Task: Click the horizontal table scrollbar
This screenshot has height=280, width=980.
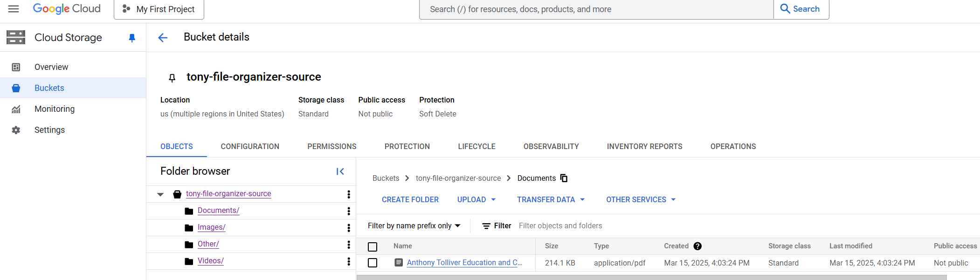Action: [652, 277]
